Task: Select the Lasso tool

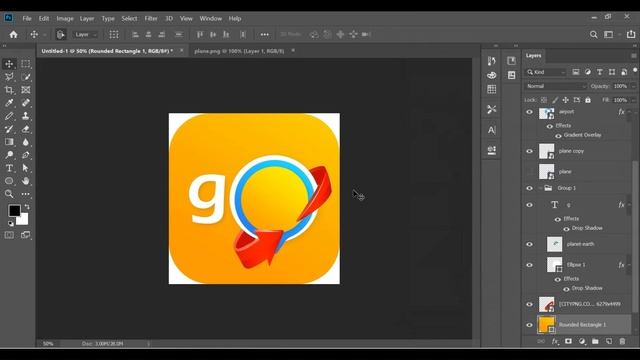Action: (9, 77)
